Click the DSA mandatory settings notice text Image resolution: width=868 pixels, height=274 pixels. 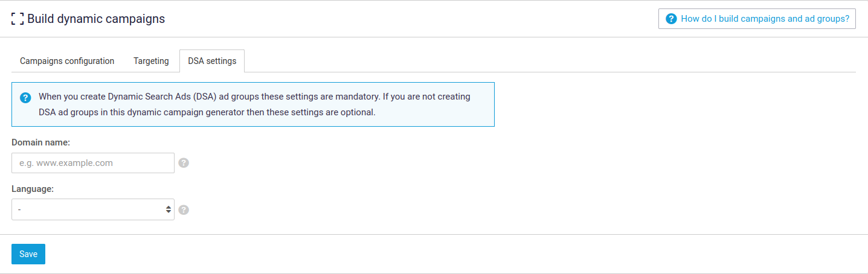click(254, 104)
